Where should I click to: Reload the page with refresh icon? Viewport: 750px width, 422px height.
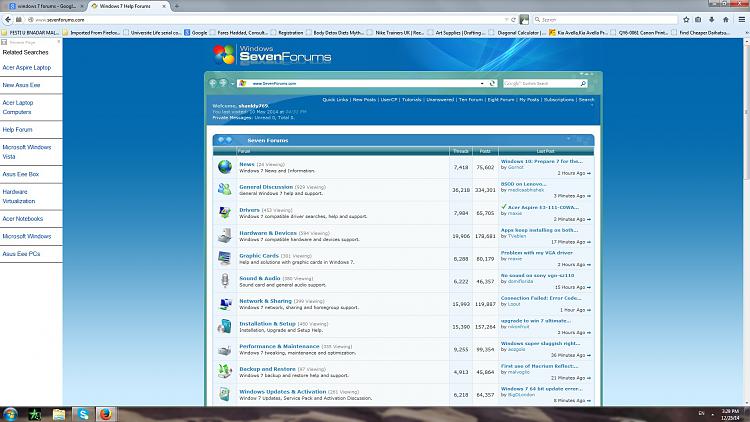[x=513, y=20]
